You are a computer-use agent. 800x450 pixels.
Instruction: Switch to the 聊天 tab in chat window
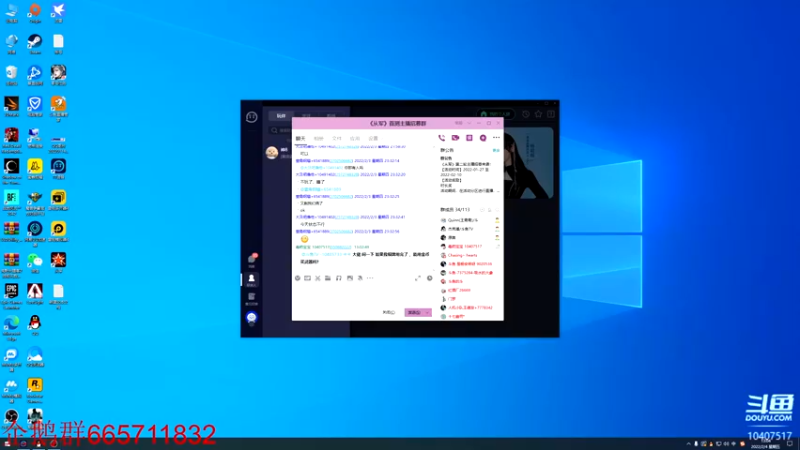pos(301,138)
